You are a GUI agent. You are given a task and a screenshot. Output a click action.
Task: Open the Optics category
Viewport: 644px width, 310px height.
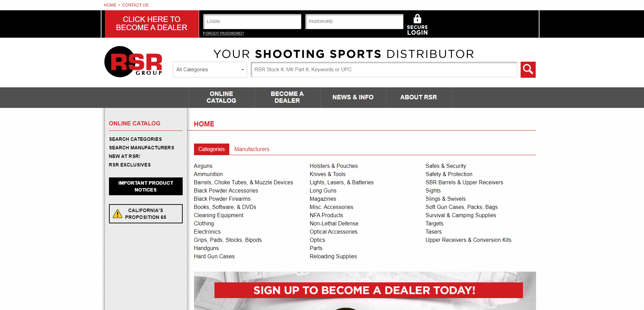317,240
